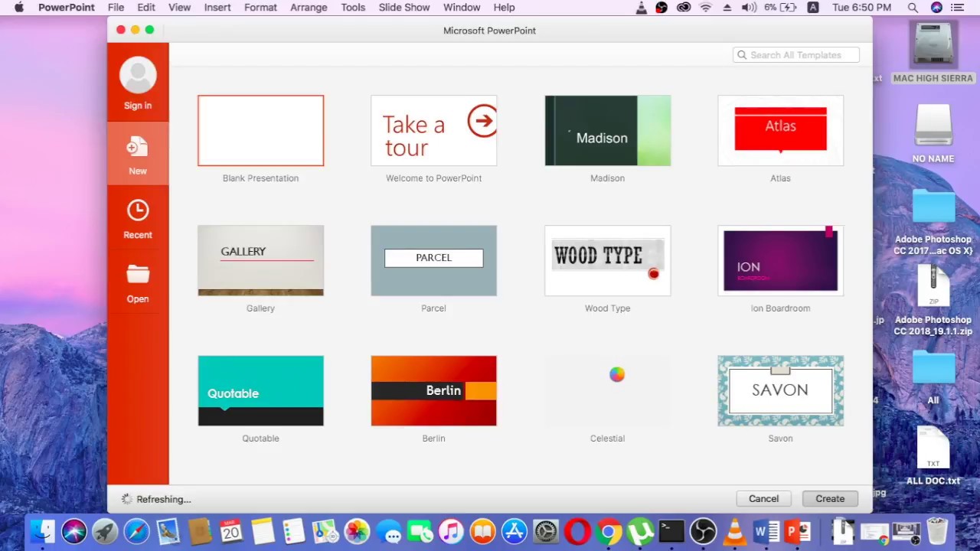
Task: Click the Creative Cloud menu bar icon
Action: (684, 8)
